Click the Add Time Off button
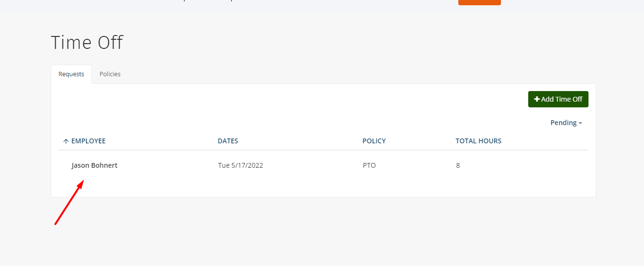The image size is (644, 266). pyautogui.click(x=558, y=99)
